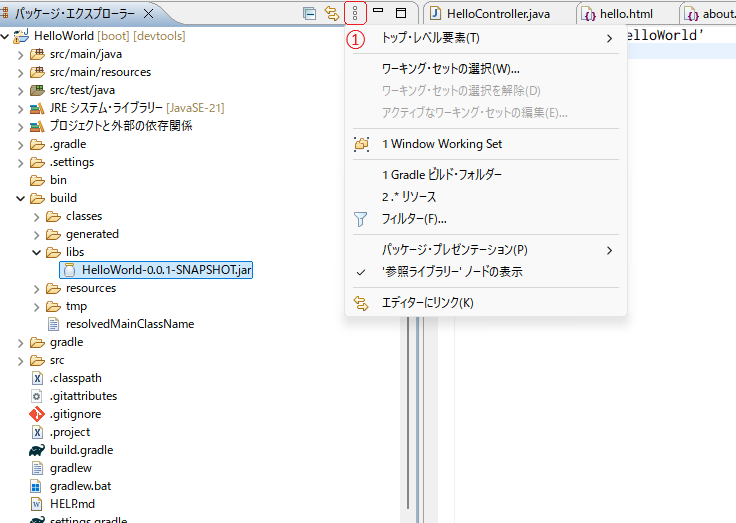Choose ワーキング・セットの選択 menu item

click(x=451, y=69)
